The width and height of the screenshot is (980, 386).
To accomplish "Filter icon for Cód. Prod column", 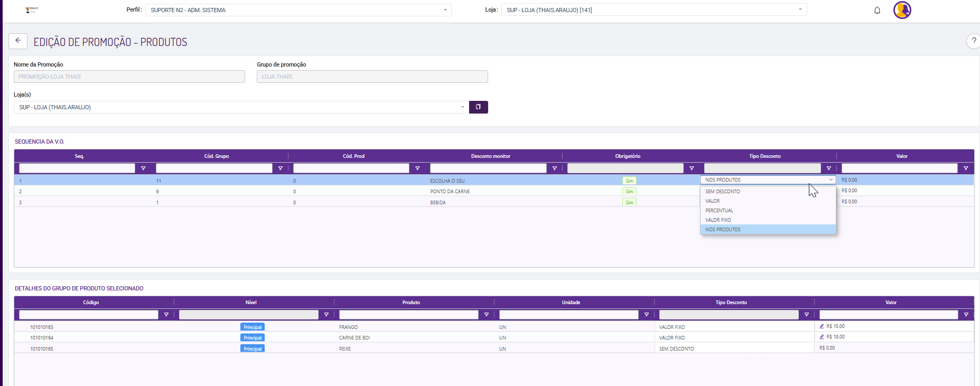I will [417, 168].
